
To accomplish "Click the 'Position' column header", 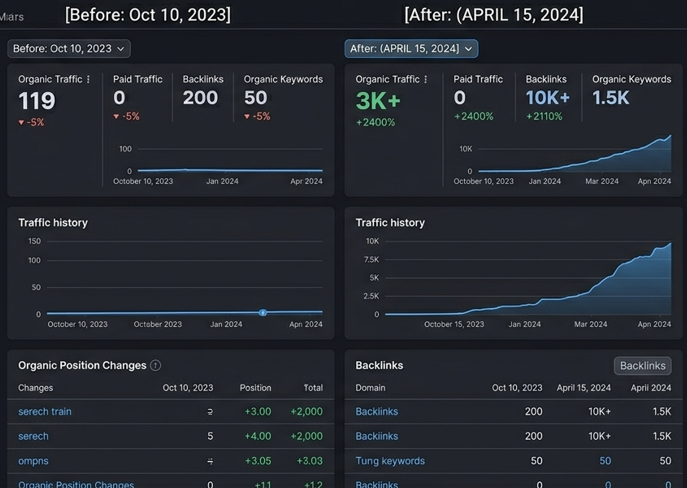I will point(255,388).
